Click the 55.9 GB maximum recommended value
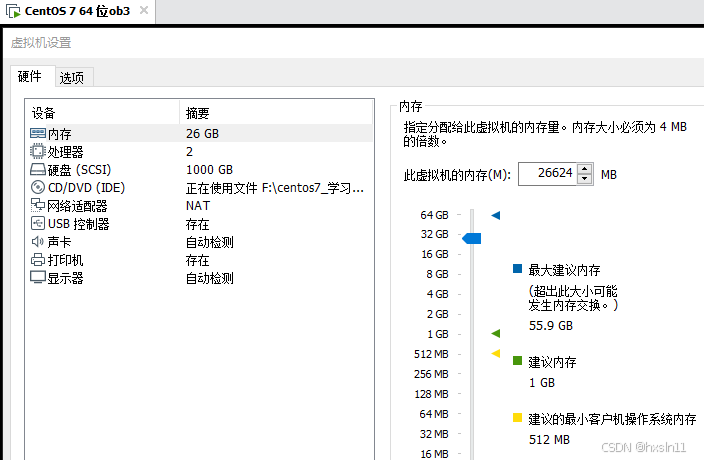704x460 pixels. [x=551, y=325]
